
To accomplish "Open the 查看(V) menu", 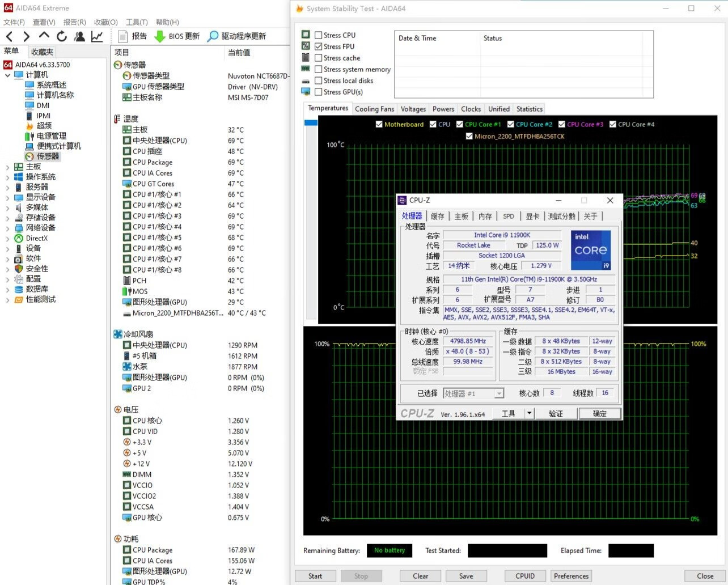I will 44,22.
